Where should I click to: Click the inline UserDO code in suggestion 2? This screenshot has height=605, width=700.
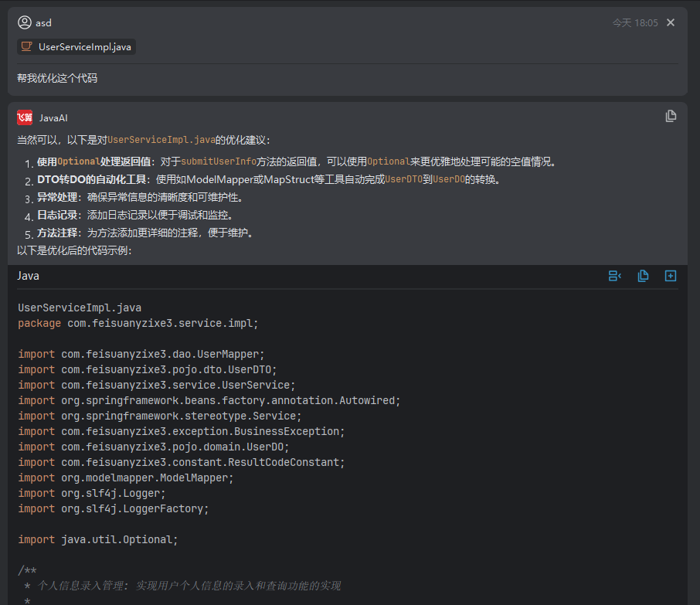[x=449, y=179]
